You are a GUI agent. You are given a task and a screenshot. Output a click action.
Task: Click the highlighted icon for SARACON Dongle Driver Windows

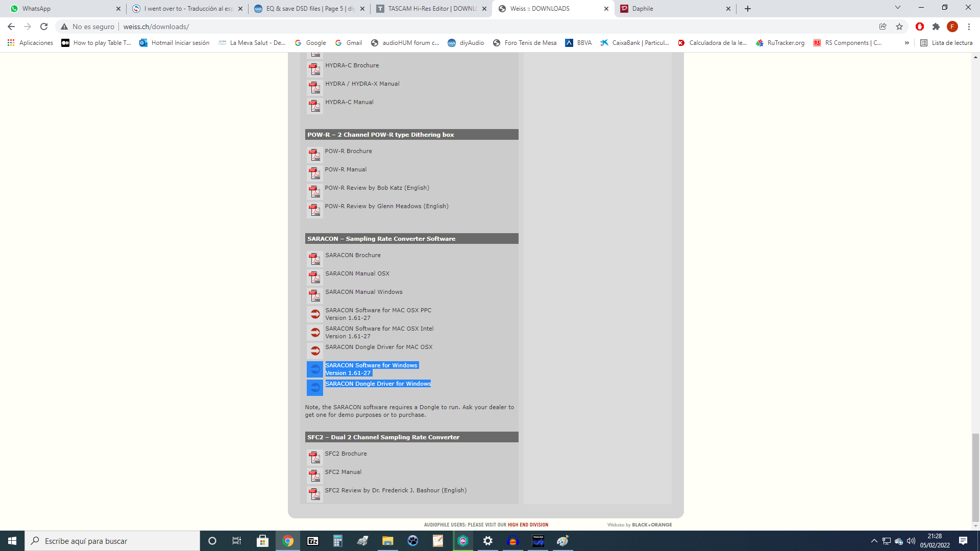pyautogui.click(x=315, y=388)
